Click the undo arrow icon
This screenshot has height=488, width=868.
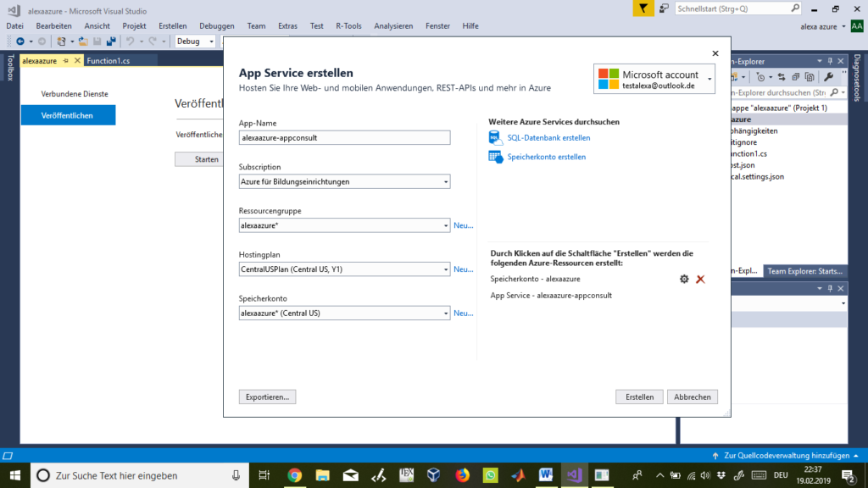[130, 41]
